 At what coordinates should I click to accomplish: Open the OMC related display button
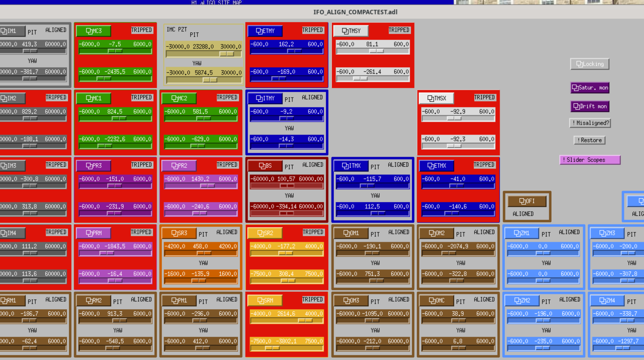coord(436,300)
